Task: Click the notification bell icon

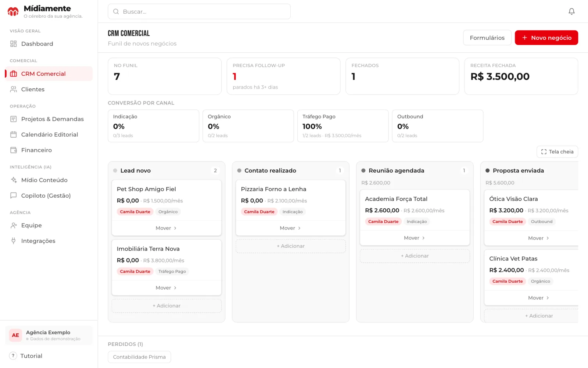Action: click(571, 11)
